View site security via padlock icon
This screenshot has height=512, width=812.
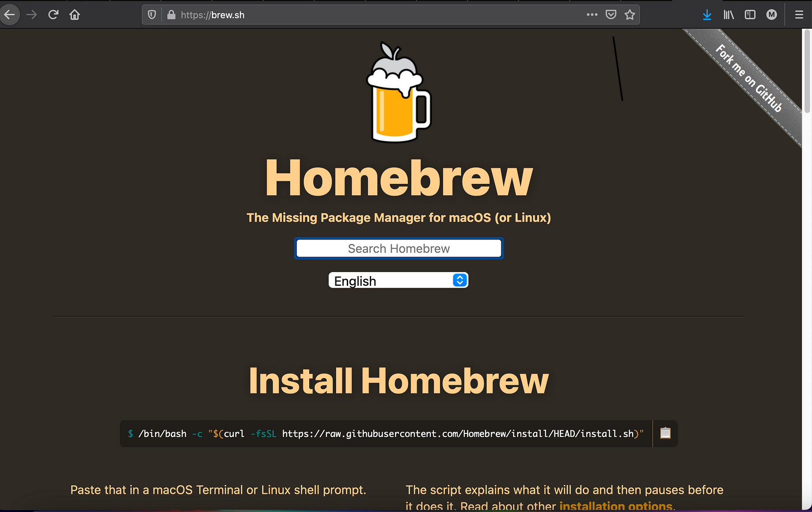coord(171,15)
